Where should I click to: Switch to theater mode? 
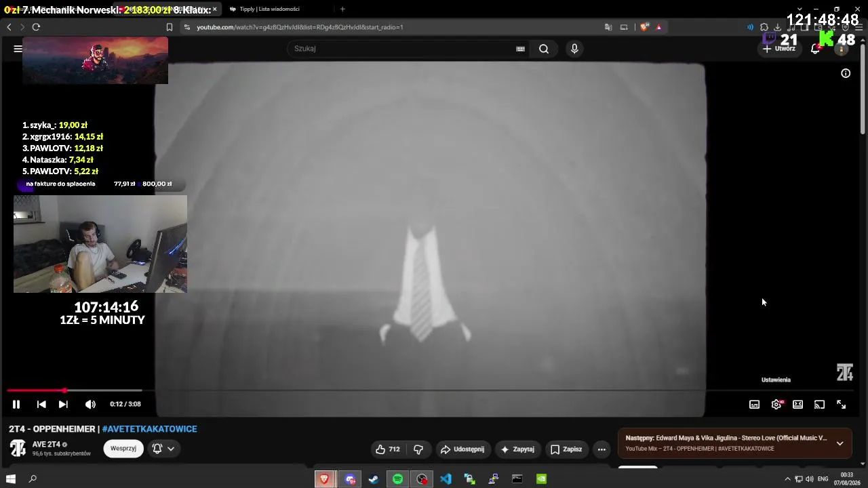[x=797, y=405]
